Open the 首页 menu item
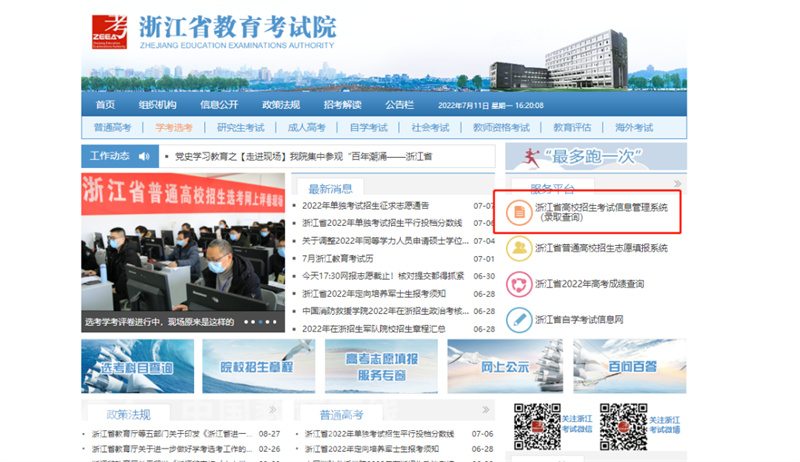The width and height of the screenshot is (800, 462). 105,105
